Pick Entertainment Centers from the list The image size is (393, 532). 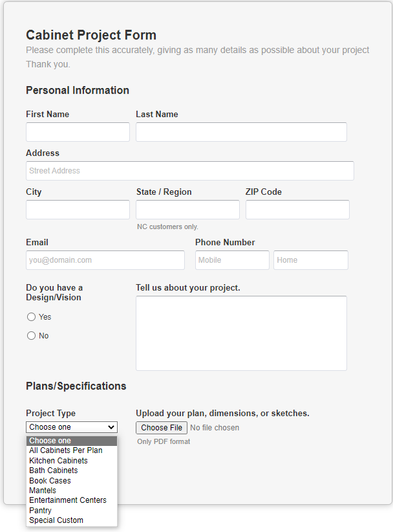[x=72, y=500]
